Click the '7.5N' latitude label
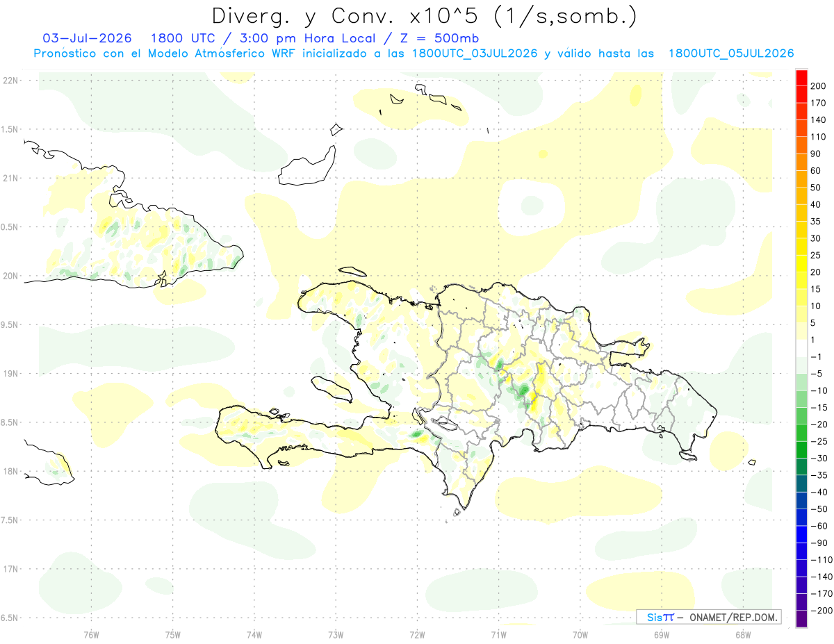This screenshot has height=644, width=834. point(10,520)
